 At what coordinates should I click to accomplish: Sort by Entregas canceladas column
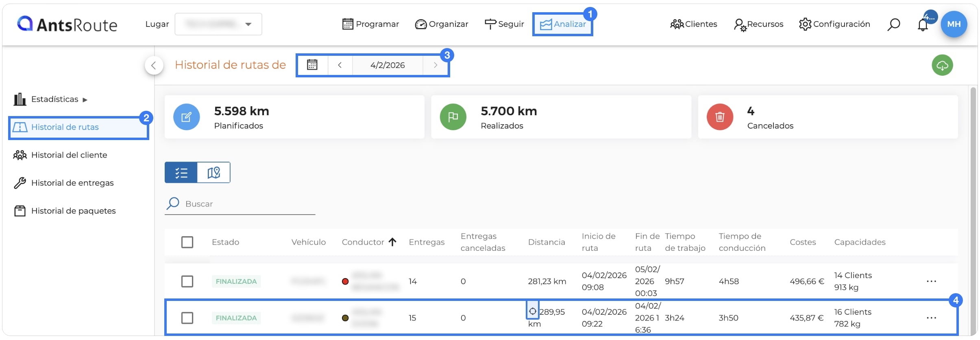tap(483, 242)
